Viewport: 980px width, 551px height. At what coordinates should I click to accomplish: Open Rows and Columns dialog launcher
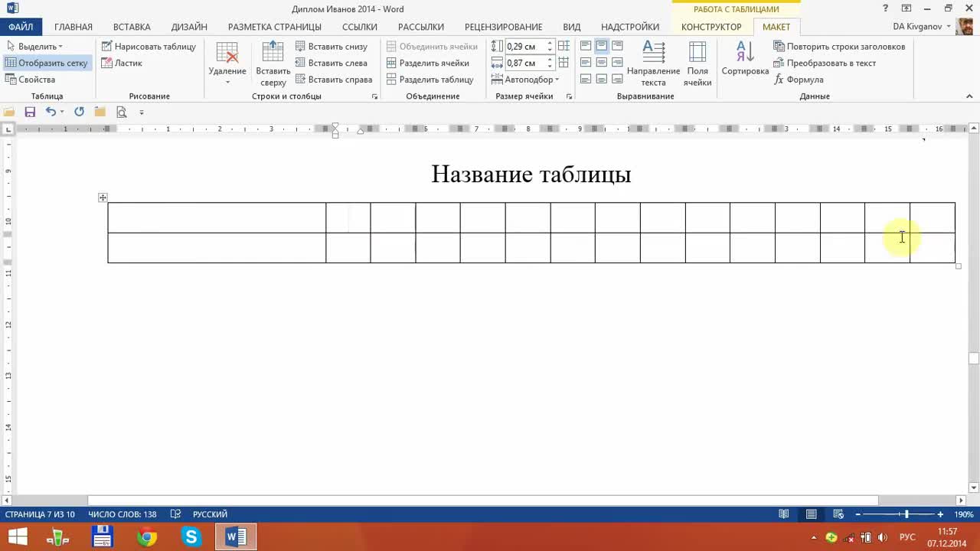pos(375,96)
